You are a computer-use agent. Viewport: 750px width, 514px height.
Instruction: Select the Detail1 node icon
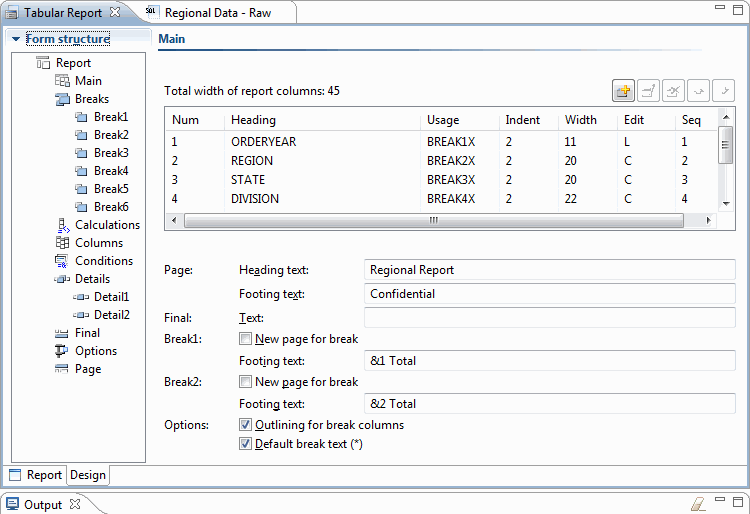[81, 297]
